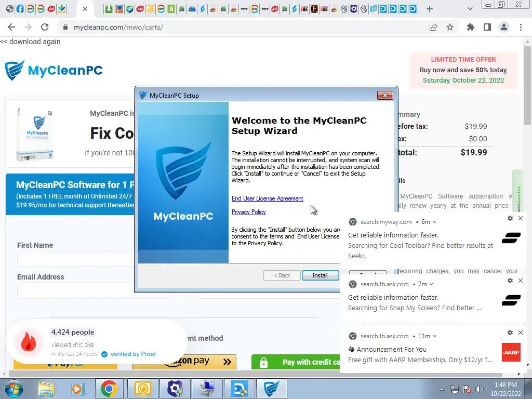Screen dimensions: 532x399
Task: Expand the 7m search.tb.ask.com notification
Action: (x=431, y=284)
